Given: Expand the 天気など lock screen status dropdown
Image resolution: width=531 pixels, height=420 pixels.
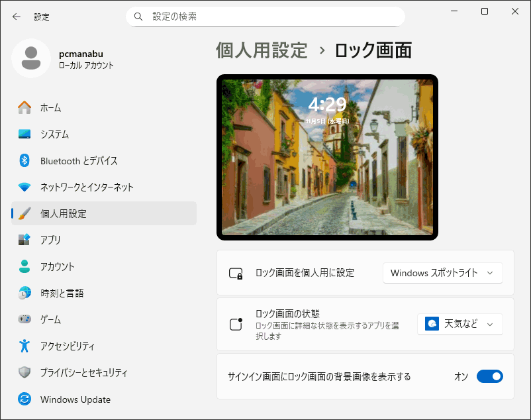Looking at the screenshot, I should pos(459,324).
